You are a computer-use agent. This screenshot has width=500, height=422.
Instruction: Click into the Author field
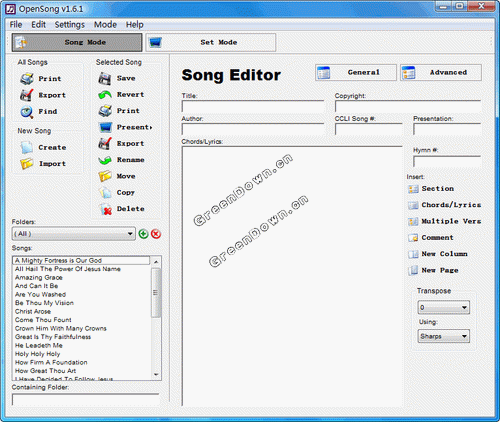click(253, 129)
